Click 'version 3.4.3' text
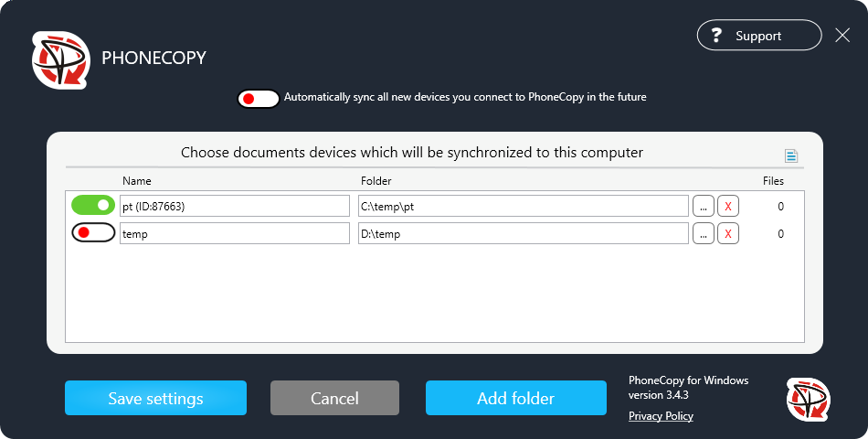This screenshot has width=868, height=439. [659, 395]
